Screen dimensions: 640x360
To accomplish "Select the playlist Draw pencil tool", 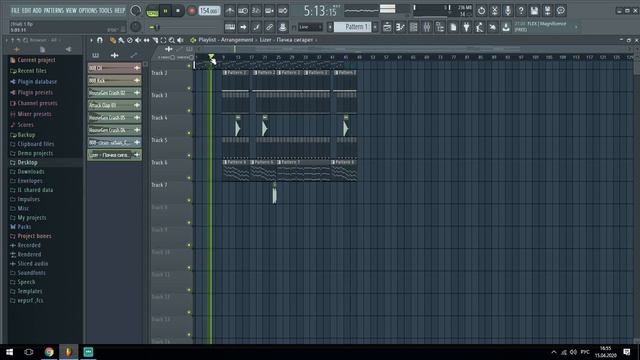I will click(x=113, y=40).
